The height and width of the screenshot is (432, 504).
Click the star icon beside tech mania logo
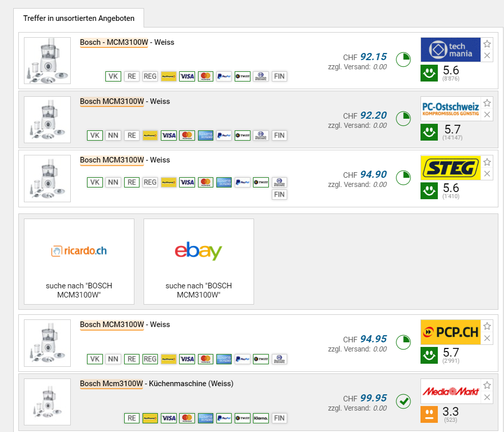click(487, 44)
